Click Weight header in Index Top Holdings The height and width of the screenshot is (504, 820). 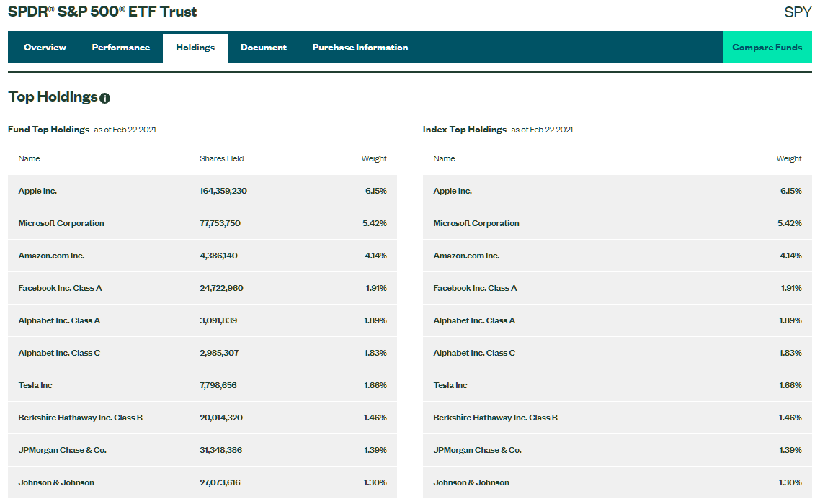pos(788,158)
